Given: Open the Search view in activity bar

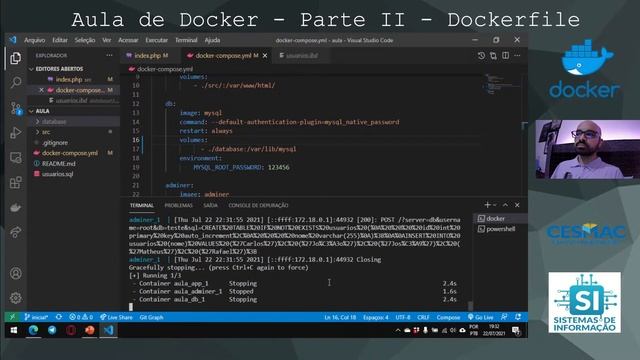Looking at the screenshot, I should (x=16, y=83).
